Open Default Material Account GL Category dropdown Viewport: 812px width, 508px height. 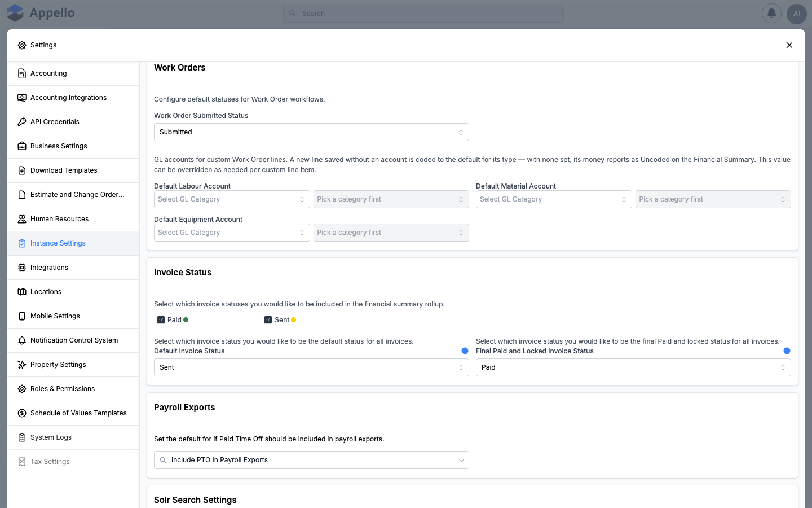[554, 199]
